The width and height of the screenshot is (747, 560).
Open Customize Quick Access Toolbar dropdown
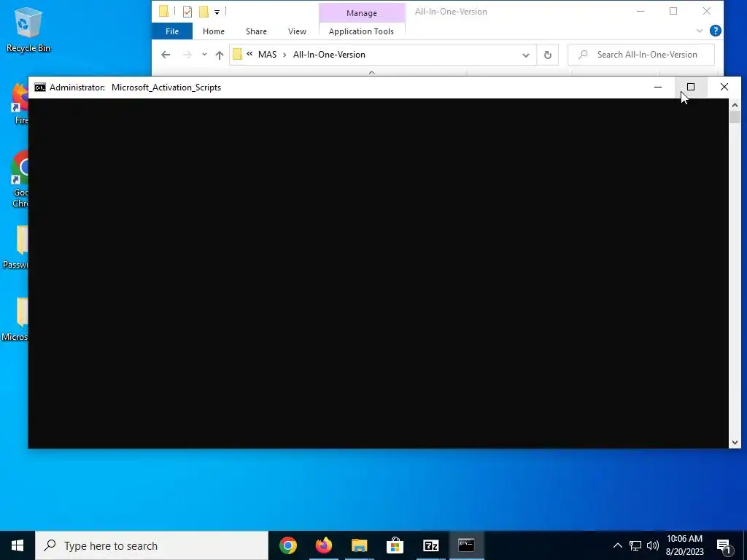pos(217,12)
